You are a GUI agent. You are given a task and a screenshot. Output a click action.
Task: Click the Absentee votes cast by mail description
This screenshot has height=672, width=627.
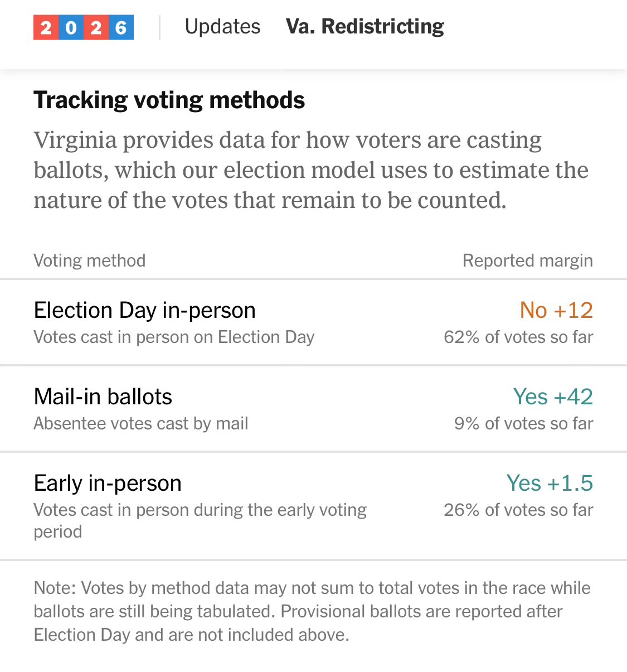(140, 423)
